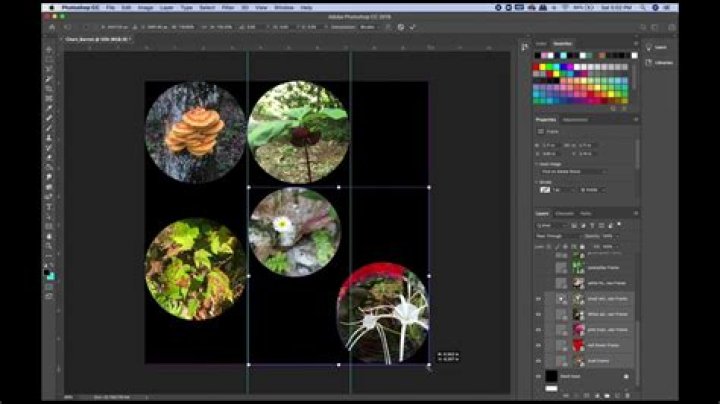
Task: Select the Clone Stamp tool
Action: (49, 138)
